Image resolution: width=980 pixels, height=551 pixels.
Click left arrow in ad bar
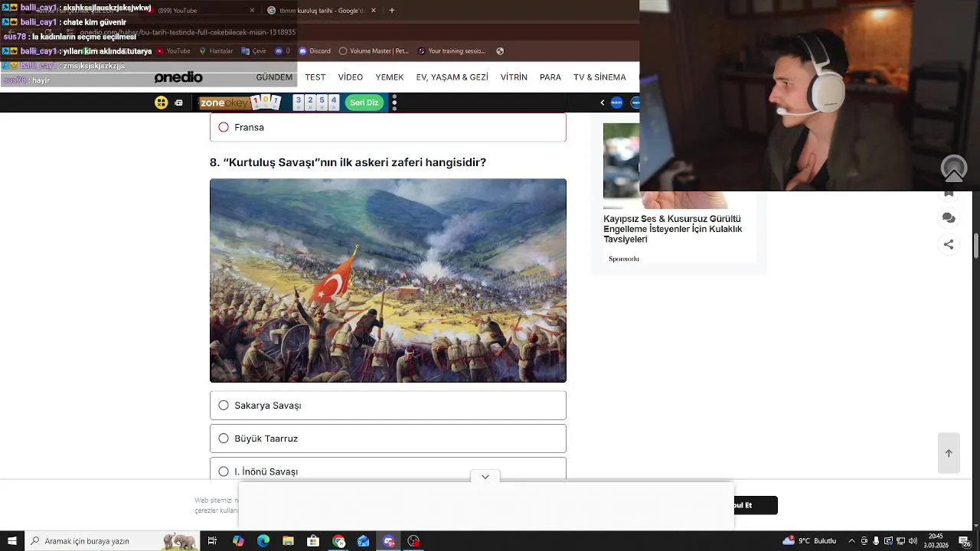[602, 103]
